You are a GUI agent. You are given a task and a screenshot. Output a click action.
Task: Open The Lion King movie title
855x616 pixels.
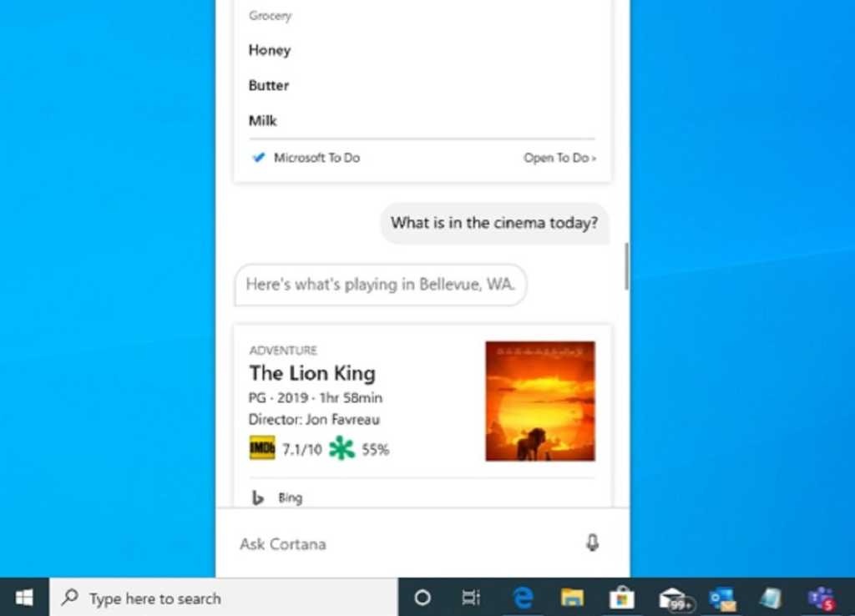tap(312, 373)
